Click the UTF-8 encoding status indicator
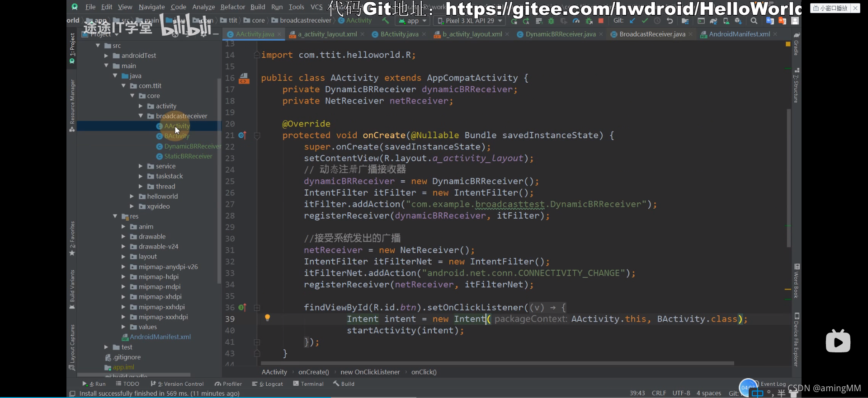This screenshot has width=868, height=398. click(681, 393)
